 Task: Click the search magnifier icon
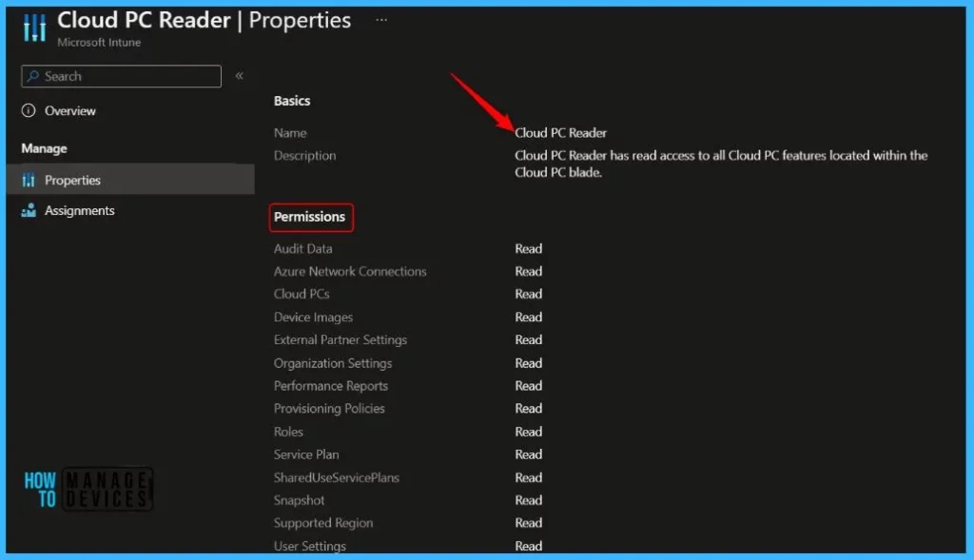coord(33,76)
